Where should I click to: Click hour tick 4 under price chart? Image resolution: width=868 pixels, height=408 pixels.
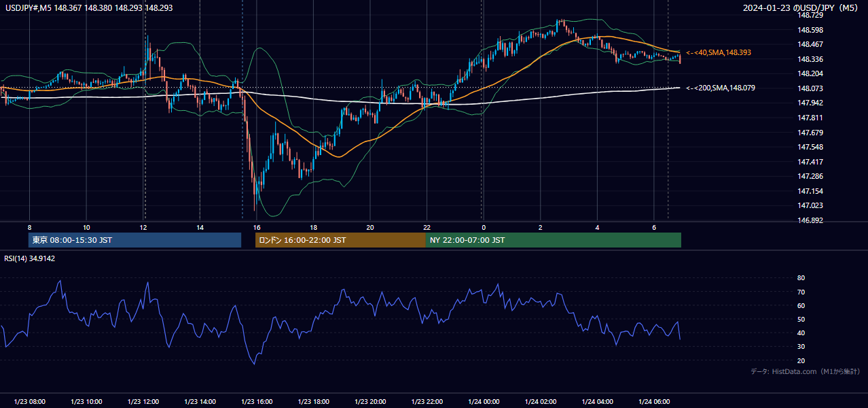[597, 227]
